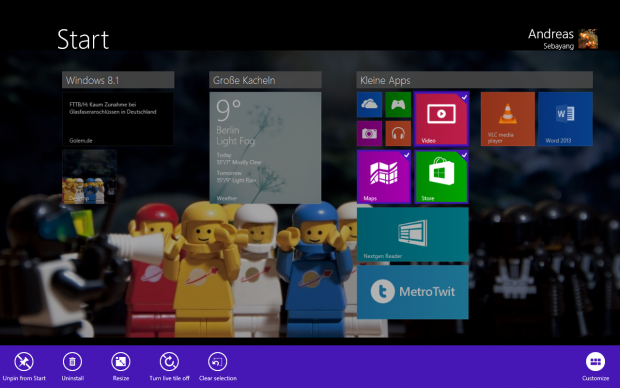Turn live tile off
The height and width of the screenshot is (388, 620).
[x=169, y=362]
